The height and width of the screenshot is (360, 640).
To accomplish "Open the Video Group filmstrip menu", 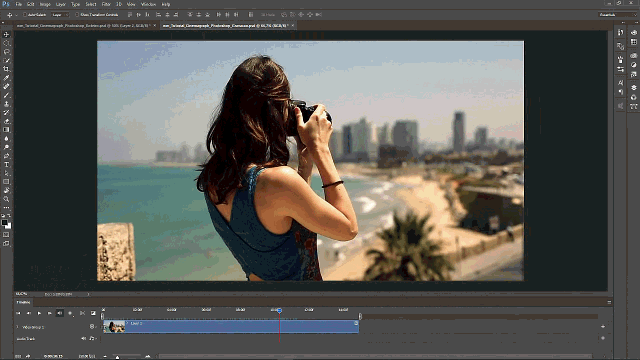I will point(93,327).
